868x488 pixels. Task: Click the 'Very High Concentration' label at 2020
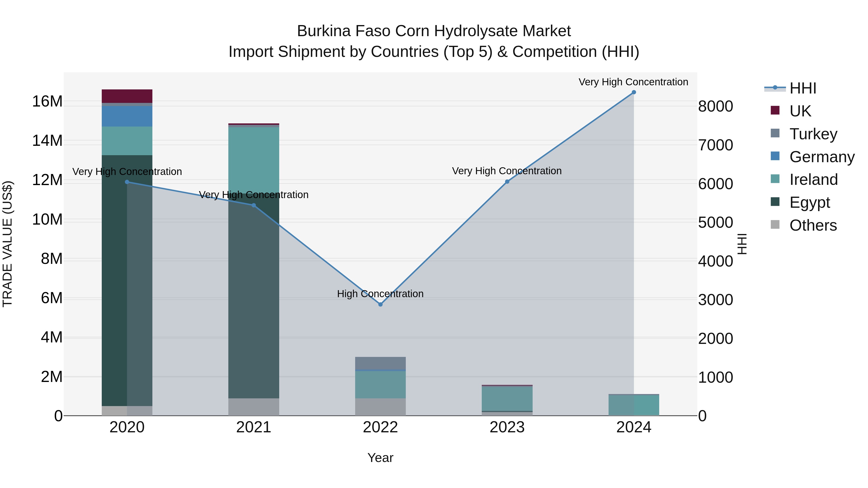(x=127, y=171)
